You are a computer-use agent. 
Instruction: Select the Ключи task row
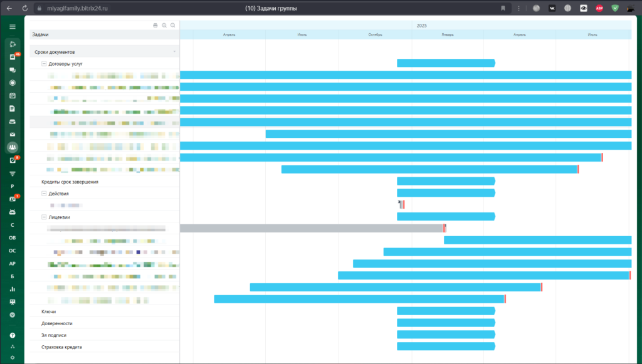49,311
